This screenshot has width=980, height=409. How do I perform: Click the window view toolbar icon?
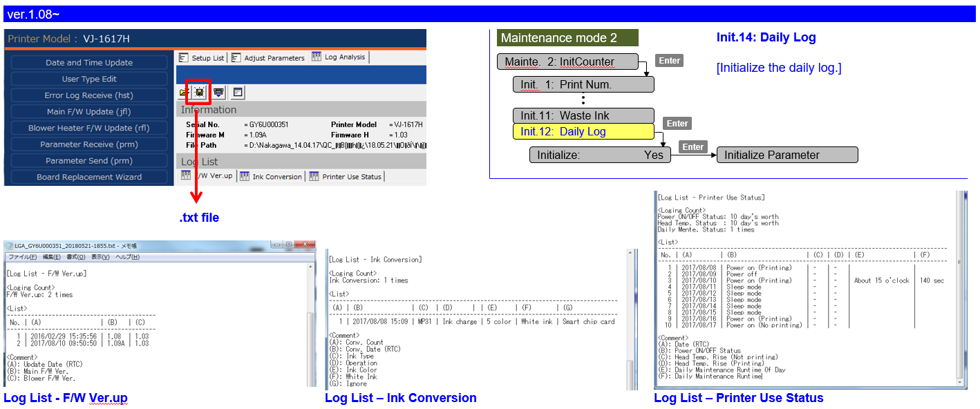pyautogui.click(x=237, y=92)
